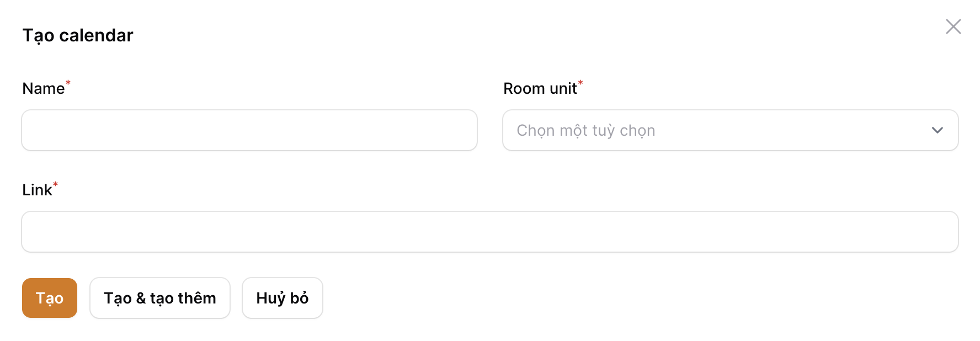Submit the calendar form with Tạo

pos(50,298)
